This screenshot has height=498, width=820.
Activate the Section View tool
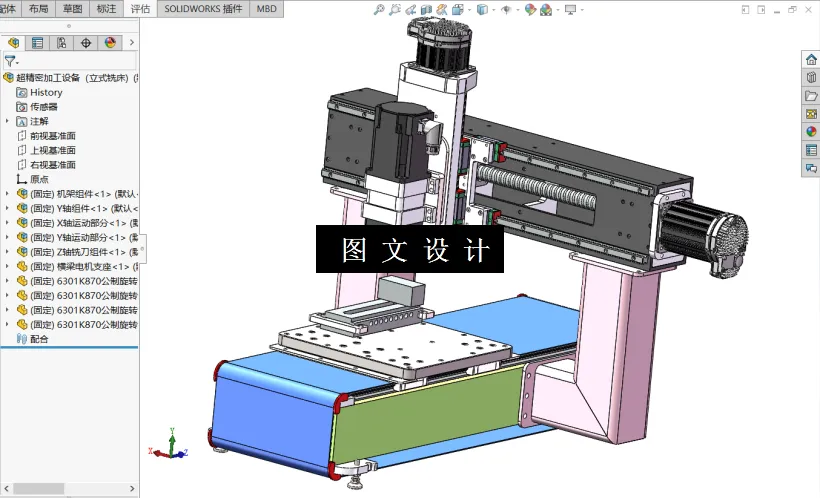click(x=426, y=9)
